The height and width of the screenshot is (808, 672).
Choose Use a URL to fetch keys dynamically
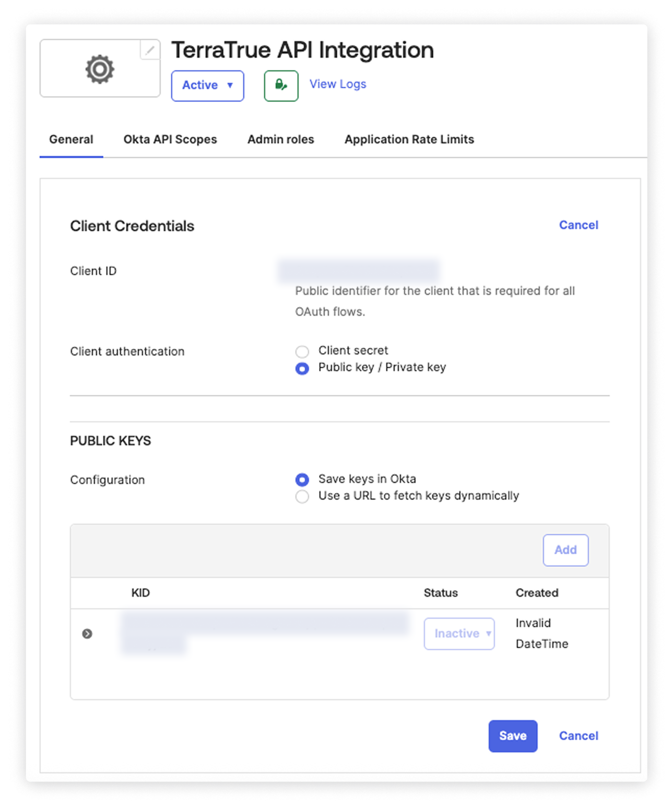[x=302, y=496]
